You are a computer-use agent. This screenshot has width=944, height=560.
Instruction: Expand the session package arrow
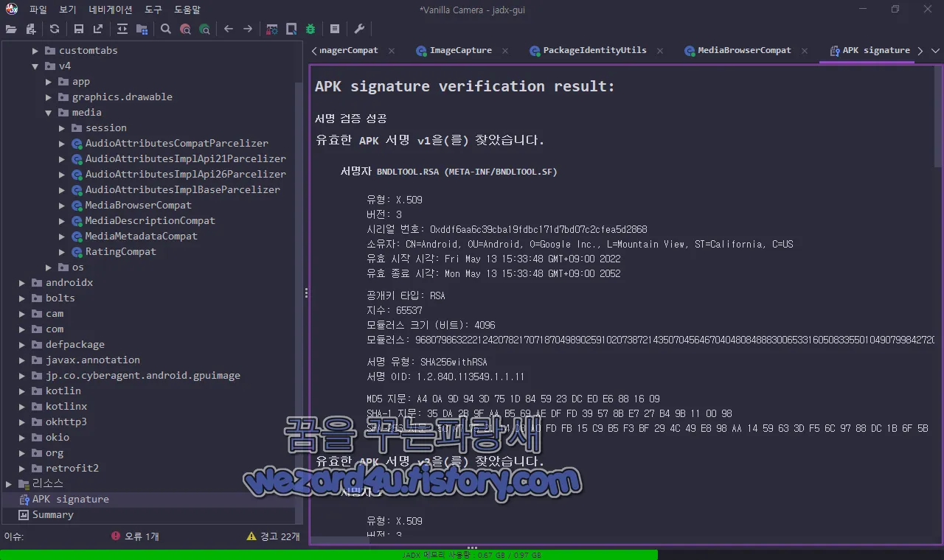(x=62, y=128)
